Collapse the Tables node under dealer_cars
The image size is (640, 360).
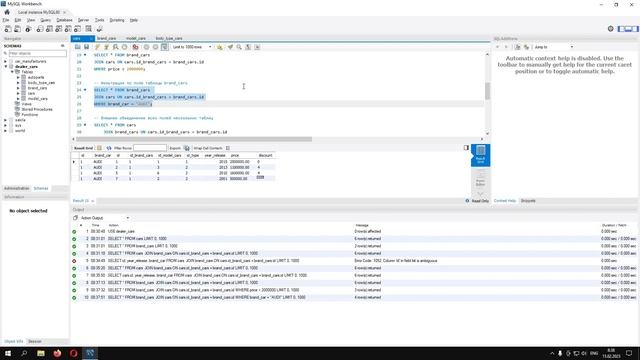click(x=12, y=72)
